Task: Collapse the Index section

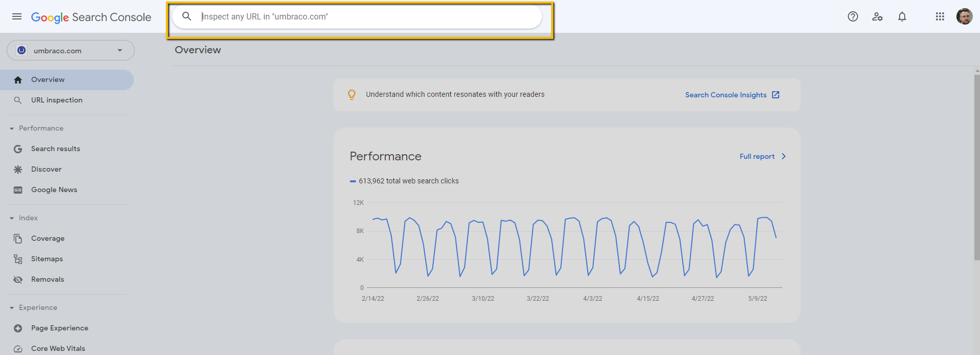Action: click(x=24, y=218)
